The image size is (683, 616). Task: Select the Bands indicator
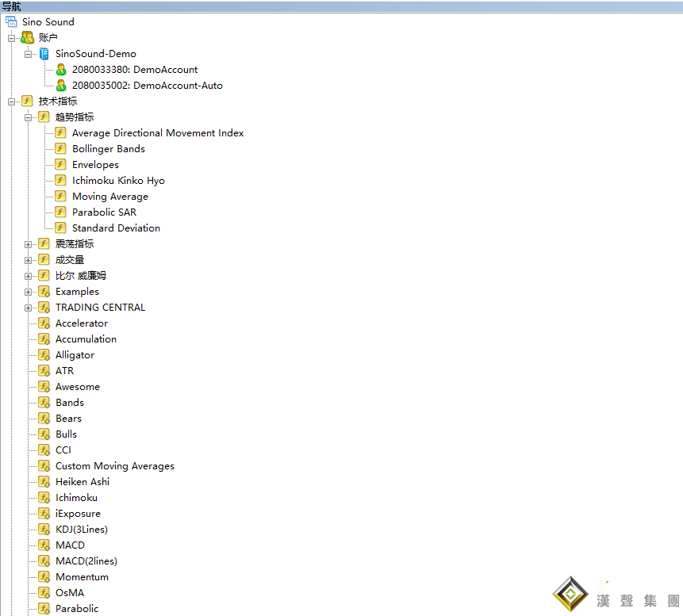(70, 403)
